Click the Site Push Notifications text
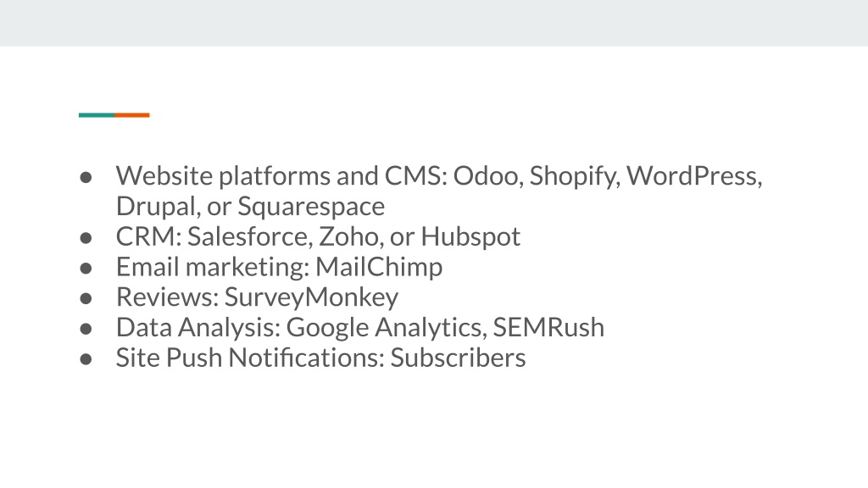 click(250, 358)
